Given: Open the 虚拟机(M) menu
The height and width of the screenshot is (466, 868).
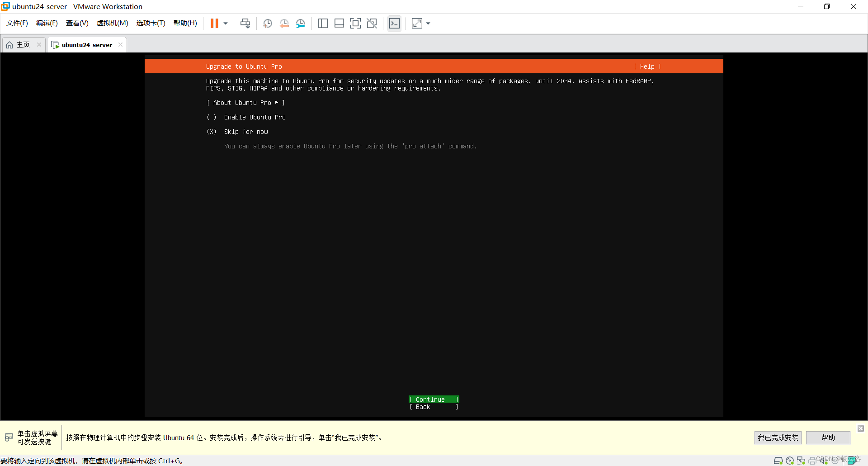Looking at the screenshot, I should point(113,23).
